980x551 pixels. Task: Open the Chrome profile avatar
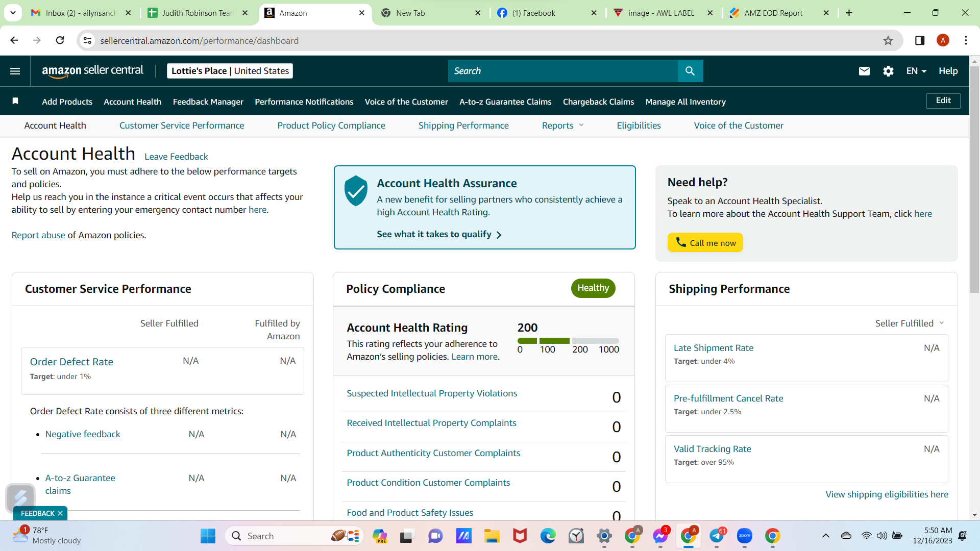pos(943,41)
